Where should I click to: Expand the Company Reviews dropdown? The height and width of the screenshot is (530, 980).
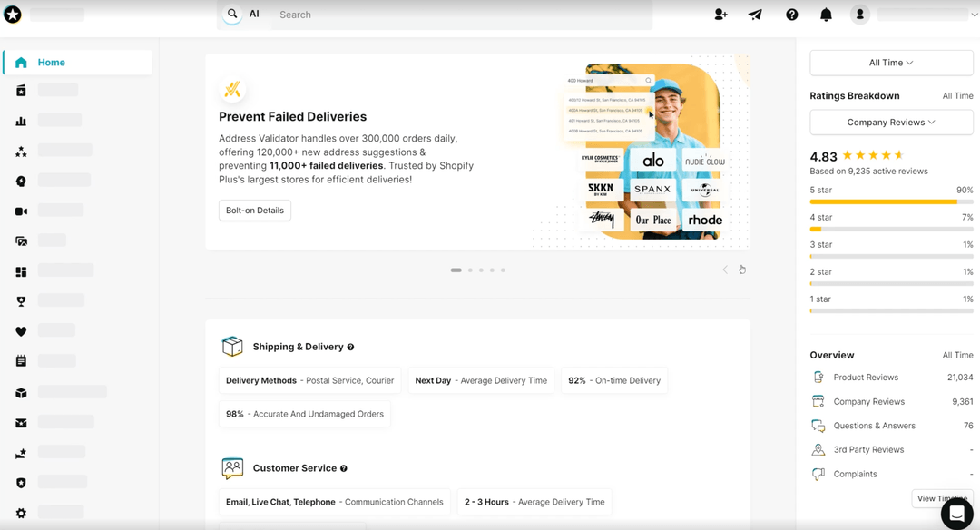(x=891, y=122)
